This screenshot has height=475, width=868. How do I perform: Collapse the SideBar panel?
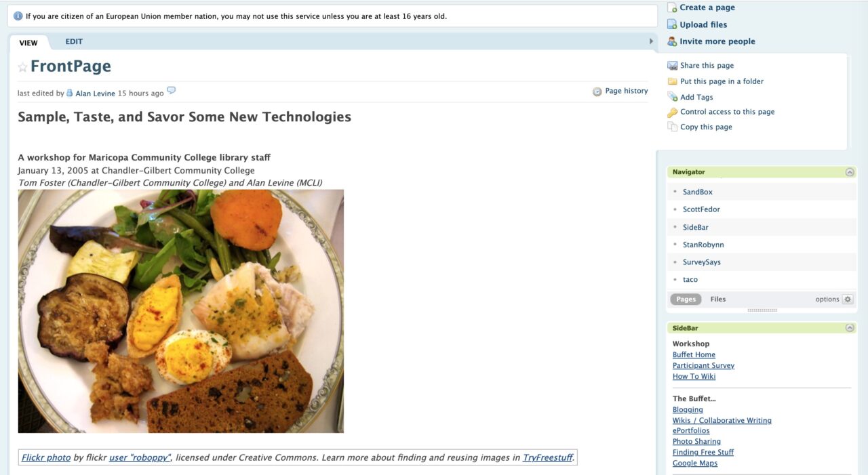pos(850,328)
